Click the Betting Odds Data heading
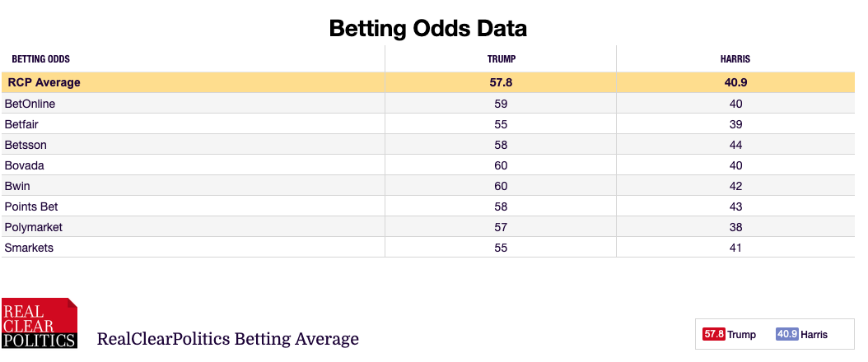Viewport: 868px width, 362px height. pyautogui.click(x=428, y=28)
